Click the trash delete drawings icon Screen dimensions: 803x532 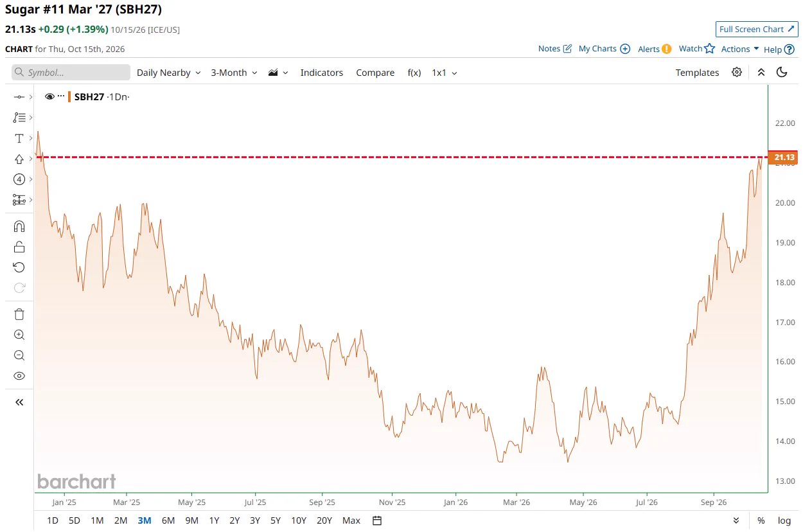[x=19, y=314]
